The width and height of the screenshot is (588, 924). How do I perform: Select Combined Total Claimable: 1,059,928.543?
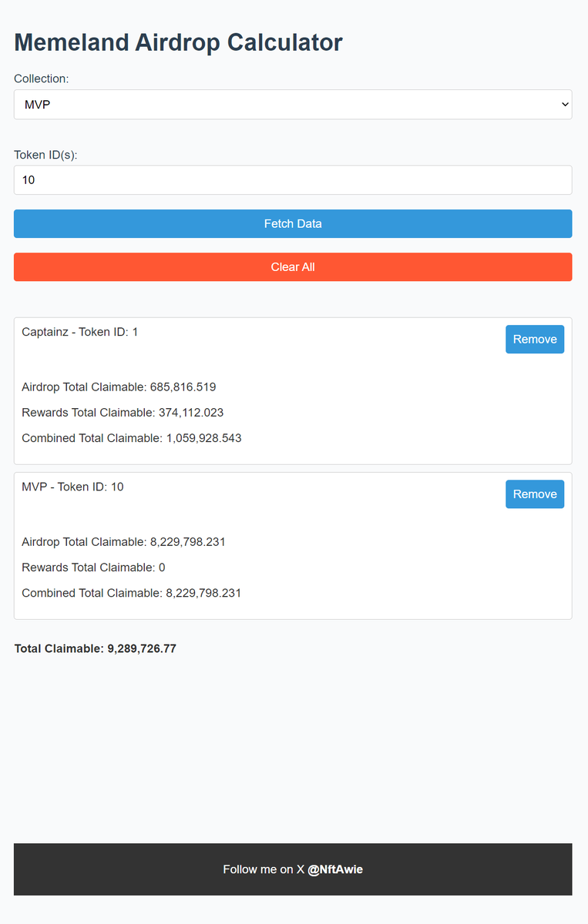tap(132, 438)
